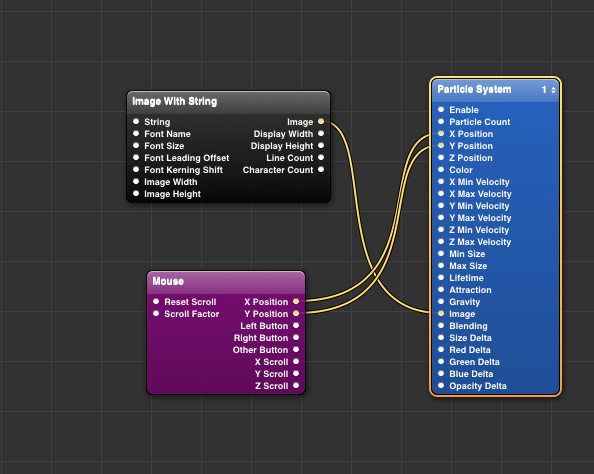Screen dimensions: 594x474
Task: Click the String input port circle
Action: [136, 122]
